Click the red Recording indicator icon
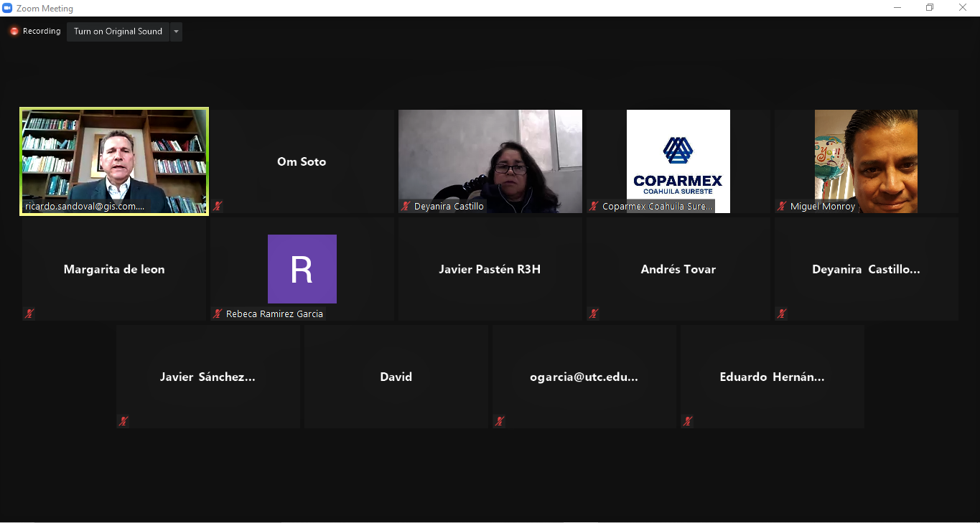Viewport: 980px width, 523px height. [x=14, y=32]
